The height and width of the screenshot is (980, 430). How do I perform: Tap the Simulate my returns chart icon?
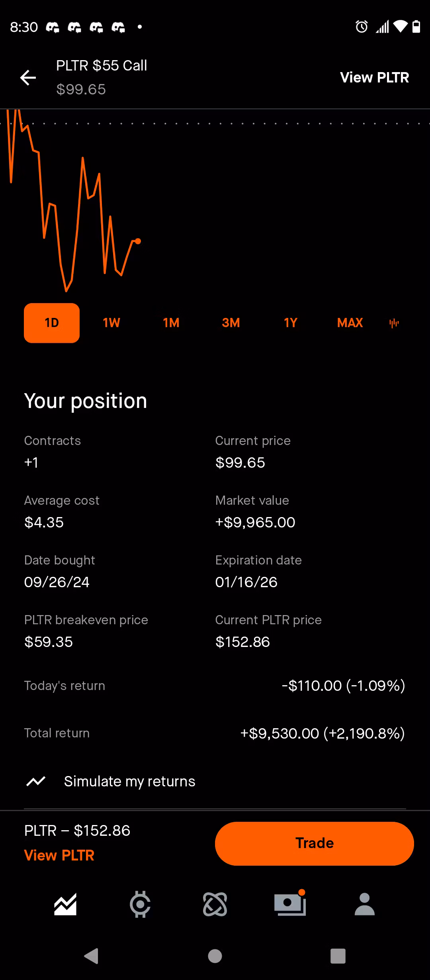coord(36,781)
